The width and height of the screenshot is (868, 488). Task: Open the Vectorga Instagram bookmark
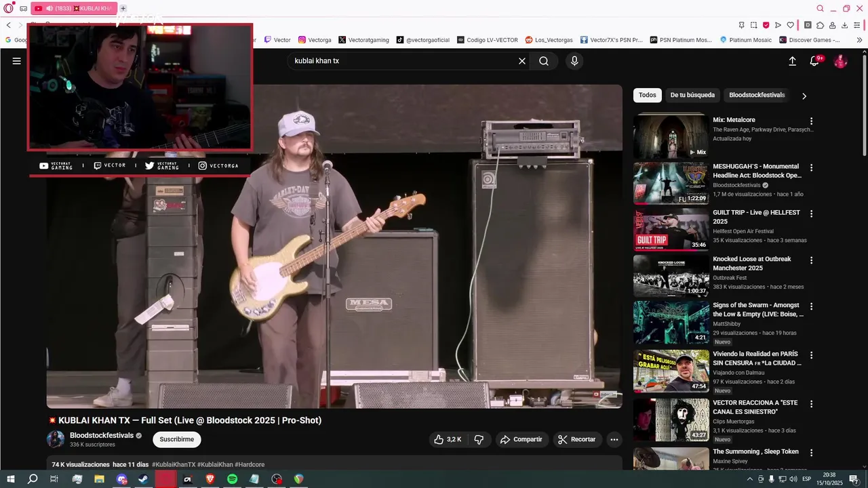coord(315,40)
